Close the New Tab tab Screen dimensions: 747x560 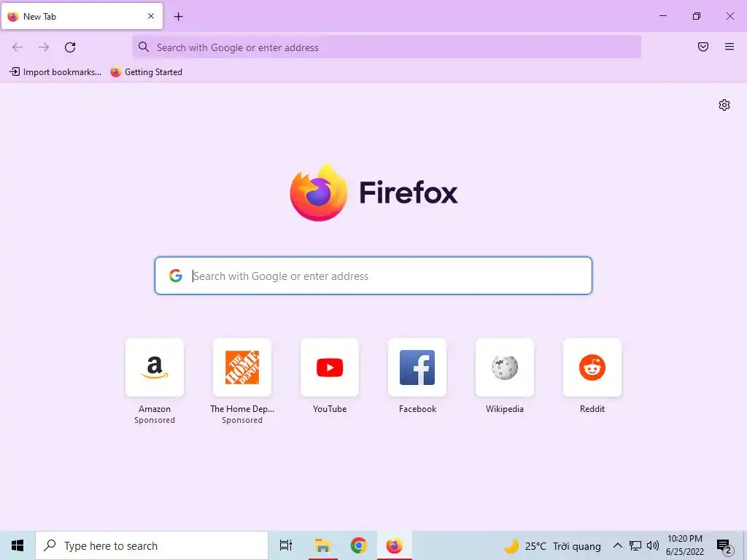click(151, 16)
